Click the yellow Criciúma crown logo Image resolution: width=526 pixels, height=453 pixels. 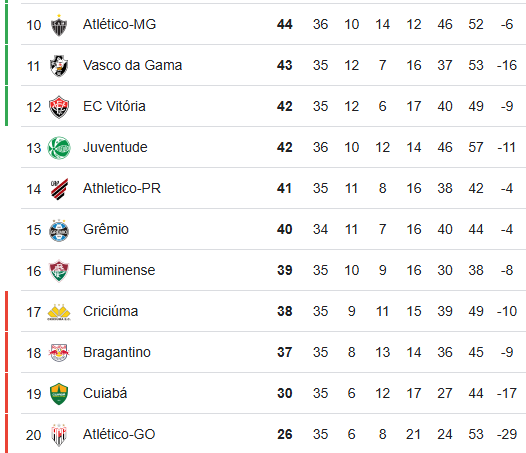59,312
